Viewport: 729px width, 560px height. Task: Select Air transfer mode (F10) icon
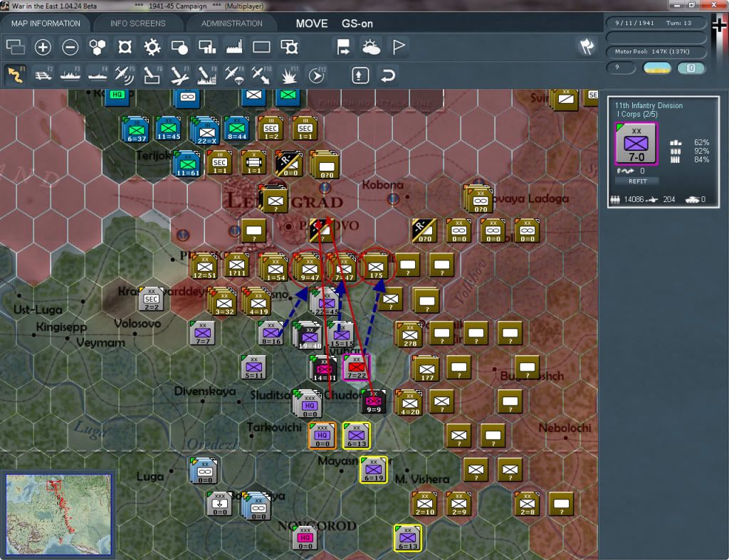click(261, 75)
